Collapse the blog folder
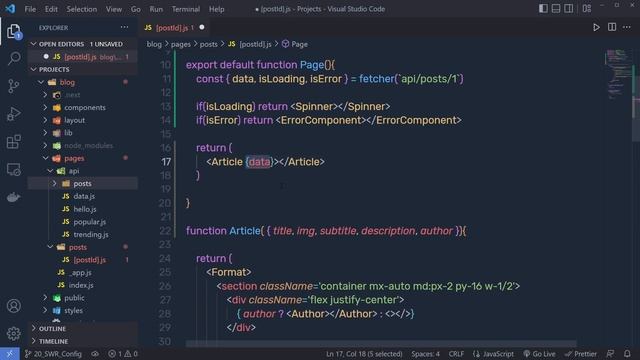The width and height of the screenshot is (640, 360). (82, 82)
